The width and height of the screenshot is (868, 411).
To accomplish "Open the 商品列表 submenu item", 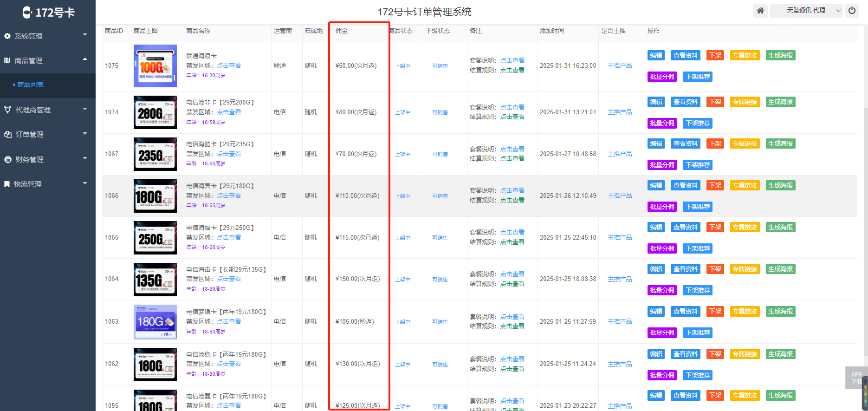I will click(x=30, y=85).
